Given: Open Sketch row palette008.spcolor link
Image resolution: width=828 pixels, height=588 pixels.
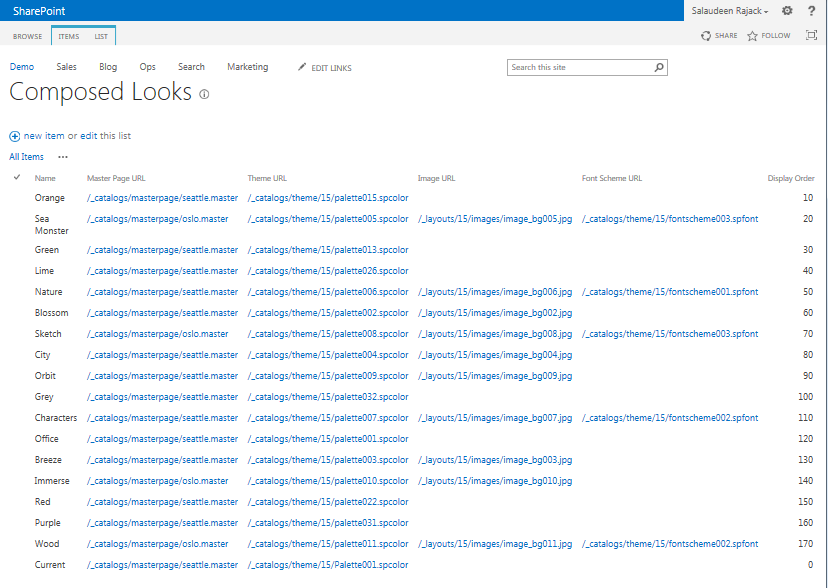Looking at the screenshot, I should [x=328, y=334].
